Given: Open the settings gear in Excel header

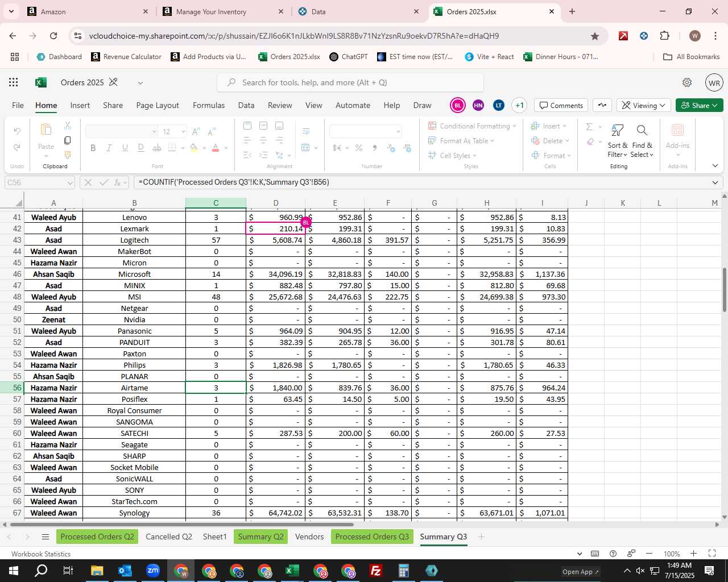Looking at the screenshot, I should click(687, 82).
